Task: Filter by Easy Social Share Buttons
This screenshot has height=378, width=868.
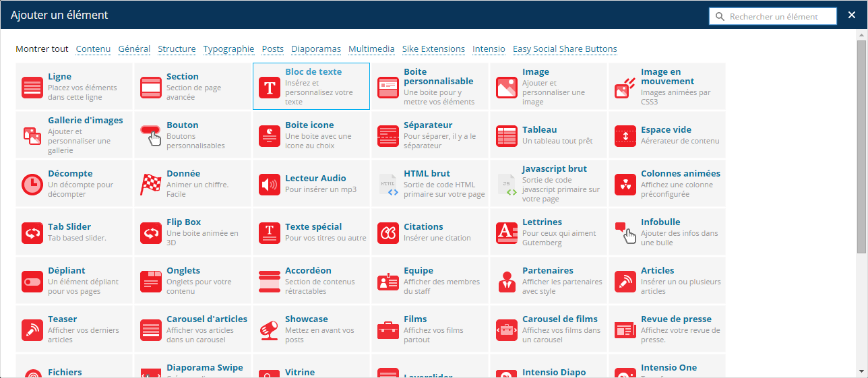Action: 565,49
